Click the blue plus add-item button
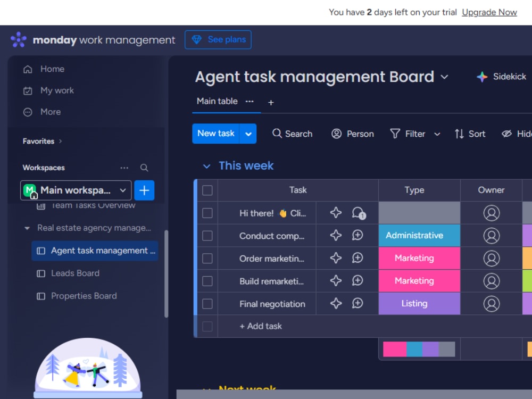This screenshot has width=532, height=399. tap(144, 190)
